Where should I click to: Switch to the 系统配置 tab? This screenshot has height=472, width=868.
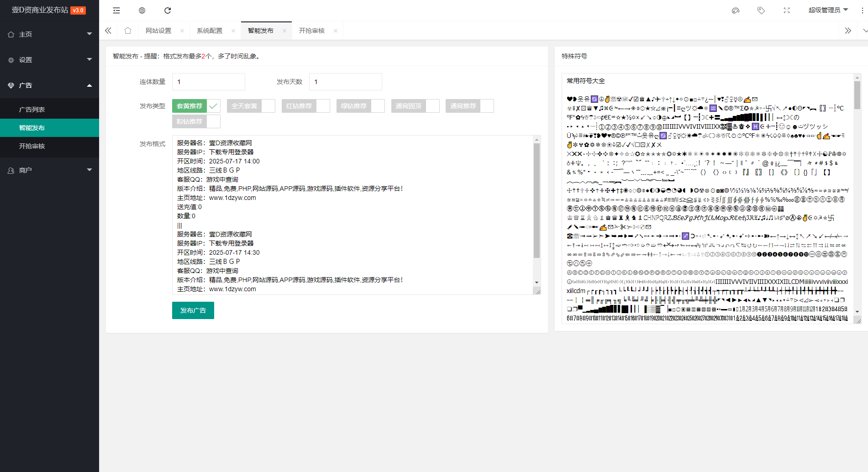click(x=210, y=31)
